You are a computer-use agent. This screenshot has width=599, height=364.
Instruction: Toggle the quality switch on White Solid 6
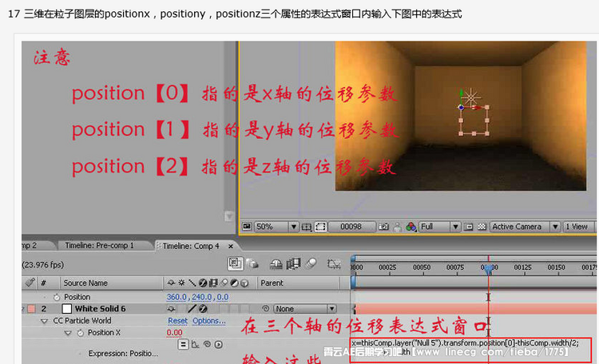click(x=192, y=309)
